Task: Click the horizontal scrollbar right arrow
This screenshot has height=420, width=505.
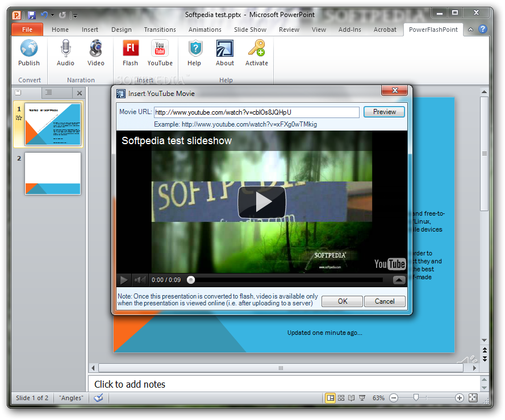Action: point(474,368)
